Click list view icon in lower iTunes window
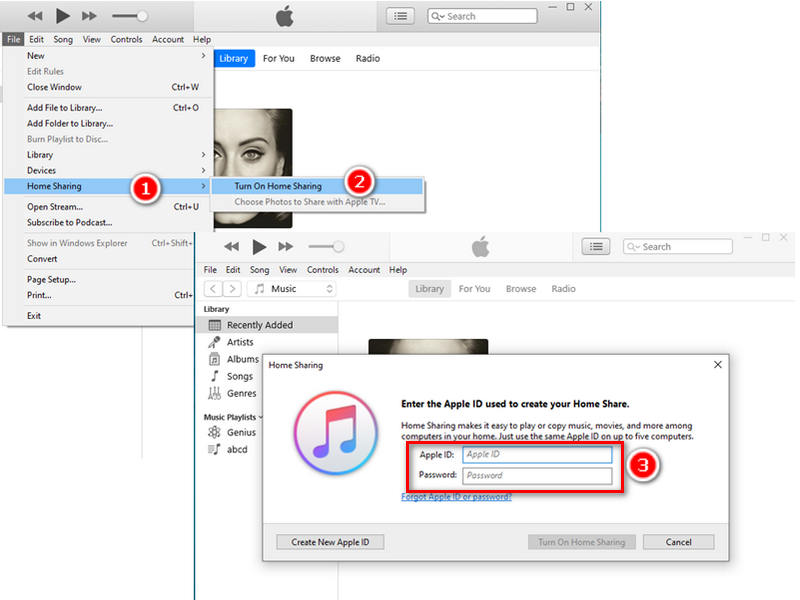This screenshot has width=800, height=600. tap(595, 247)
